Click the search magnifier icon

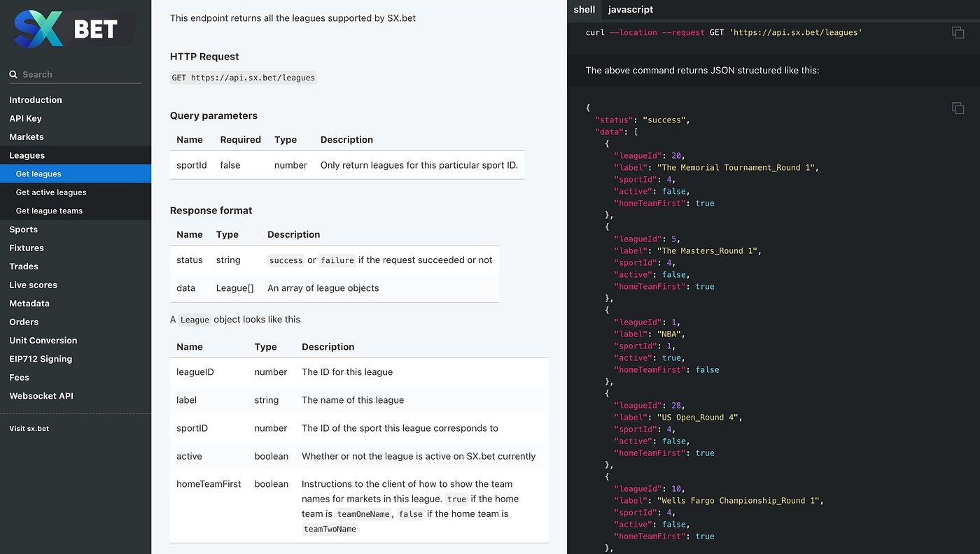pyautogui.click(x=13, y=75)
